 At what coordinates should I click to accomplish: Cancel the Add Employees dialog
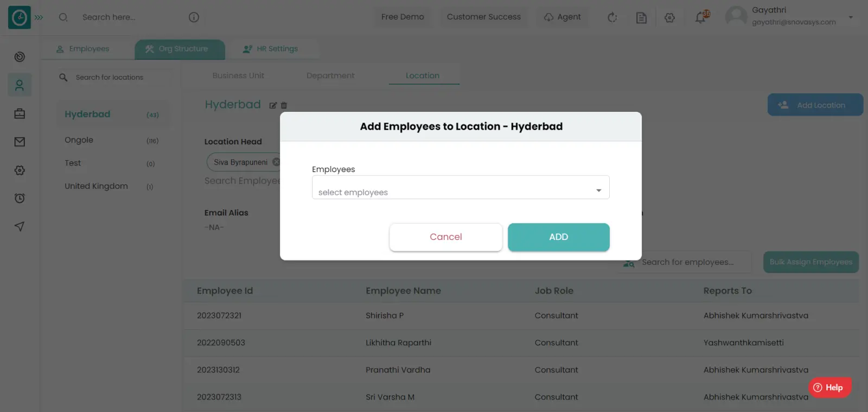pyautogui.click(x=446, y=237)
